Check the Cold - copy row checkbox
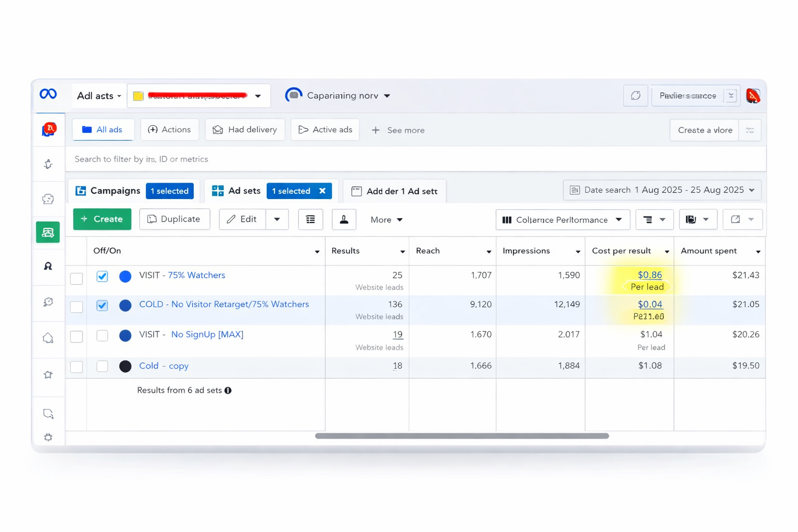Screen dimensions: 798x532 coord(76,367)
